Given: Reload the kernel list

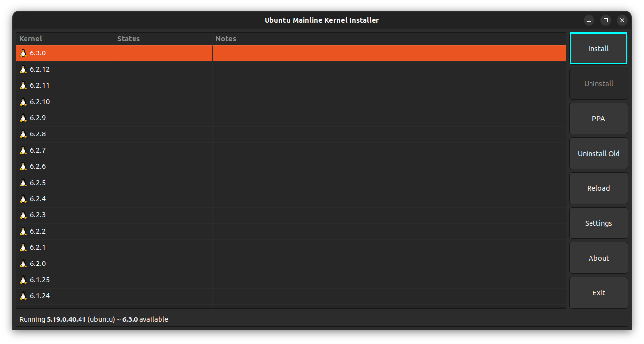Looking at the screenshot, I should click(x=598, y=188).
